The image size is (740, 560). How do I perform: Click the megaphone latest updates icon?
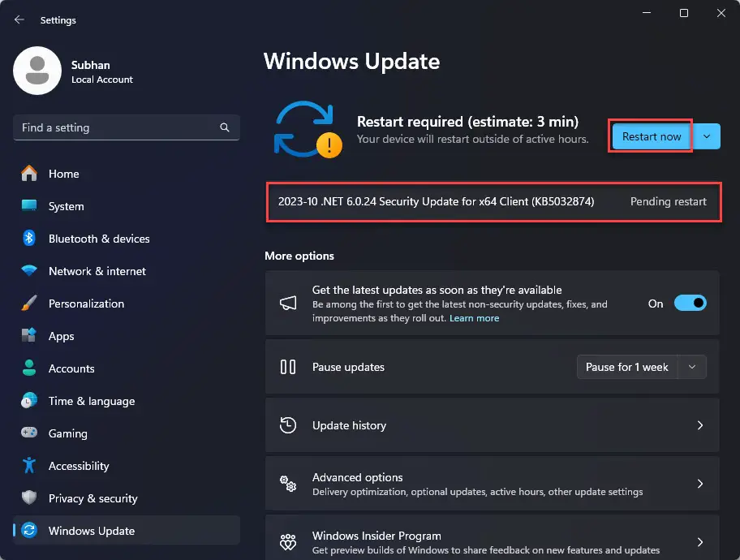point(288,304)
